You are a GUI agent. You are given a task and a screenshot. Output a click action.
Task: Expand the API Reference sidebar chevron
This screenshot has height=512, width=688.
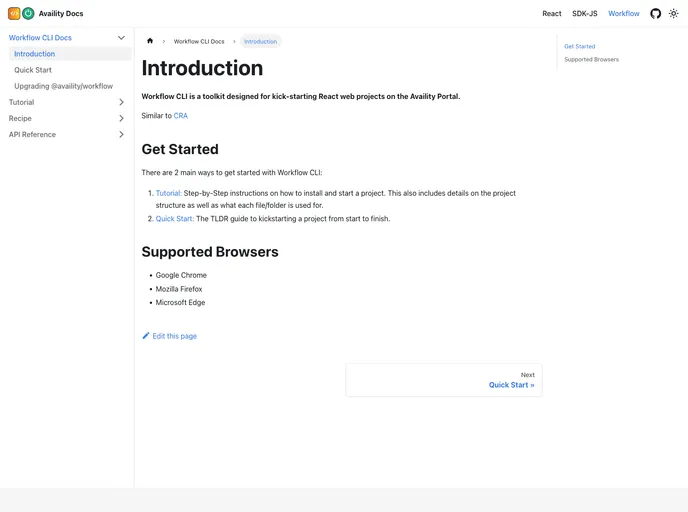click(122, 135)
